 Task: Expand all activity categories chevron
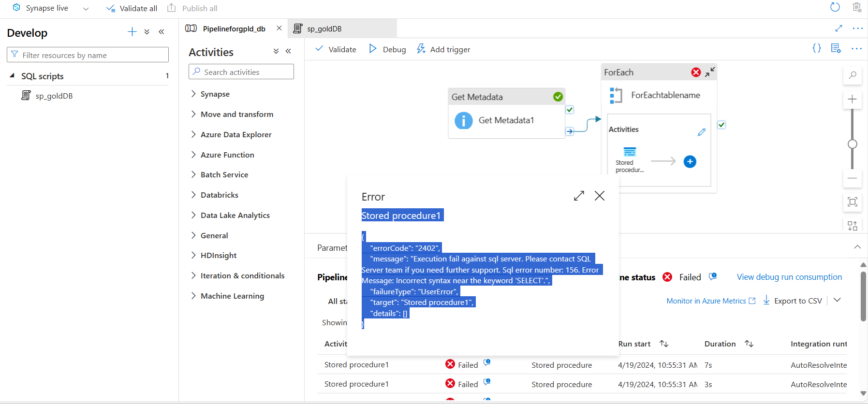click(276, 51)
